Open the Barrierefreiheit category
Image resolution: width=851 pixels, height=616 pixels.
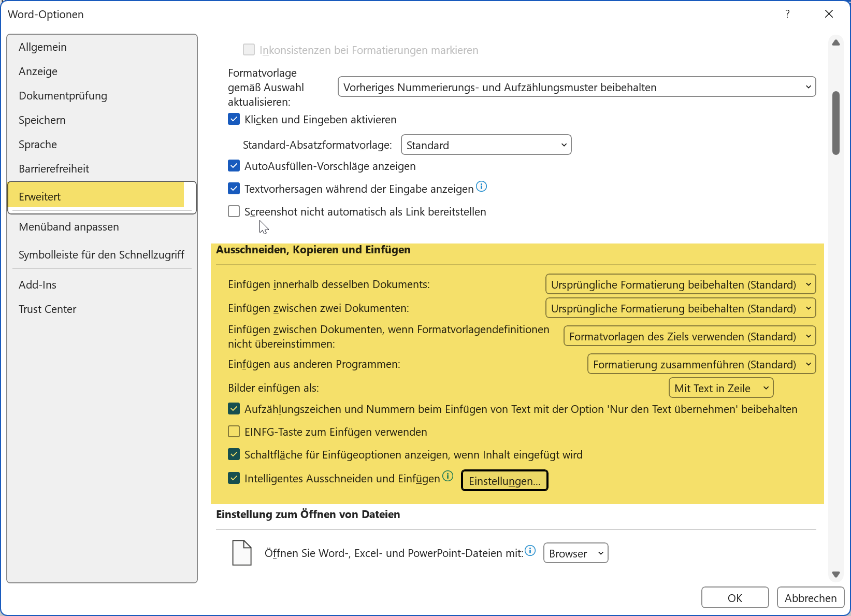[x=102, y=169]
